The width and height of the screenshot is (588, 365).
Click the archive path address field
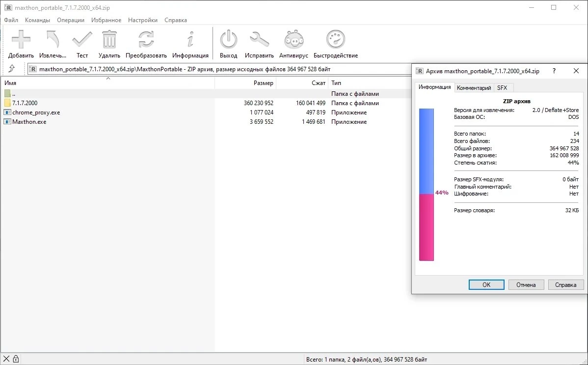click(219, 69)
